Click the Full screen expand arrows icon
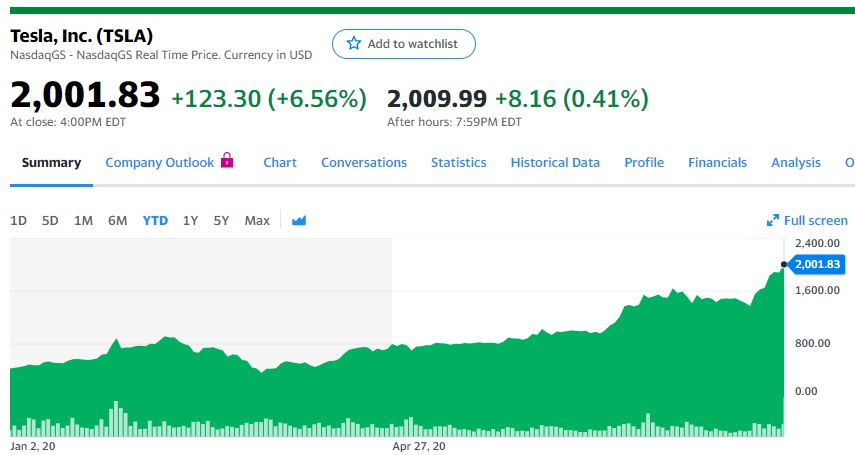855x455 pixels. 773,220
